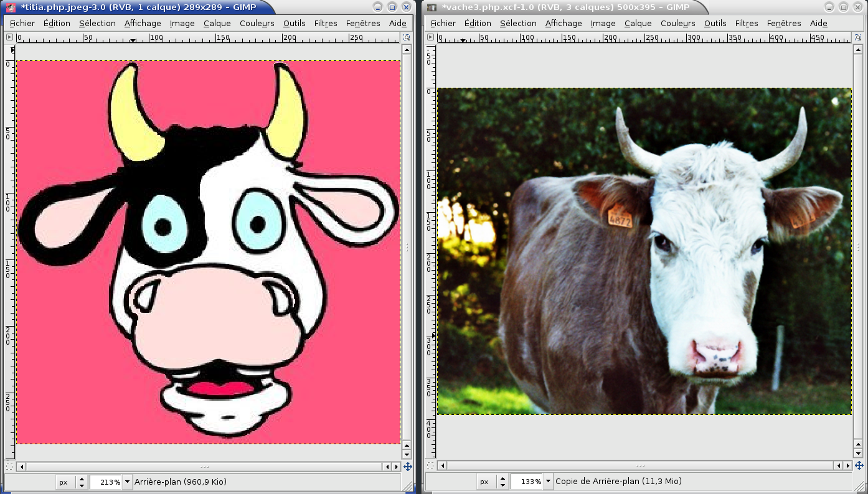Click the 213% zoom input field
Image resolution: width=868 pixels, height=494 pixels.
click(x=106, y=482)
